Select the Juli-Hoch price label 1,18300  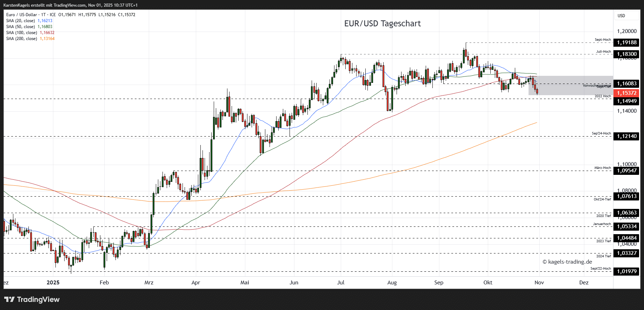[x=626, y=54]
